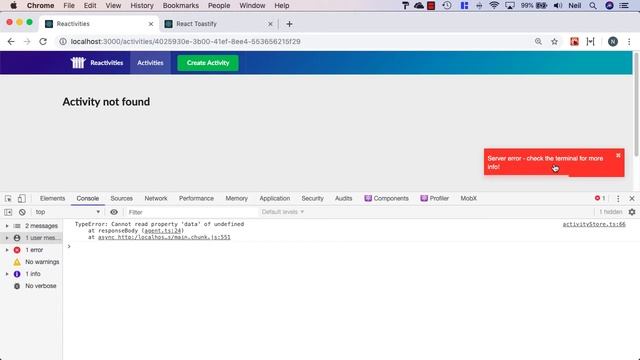Close the DevTools panel
This screenshot has height=360, width=640.
632,198
